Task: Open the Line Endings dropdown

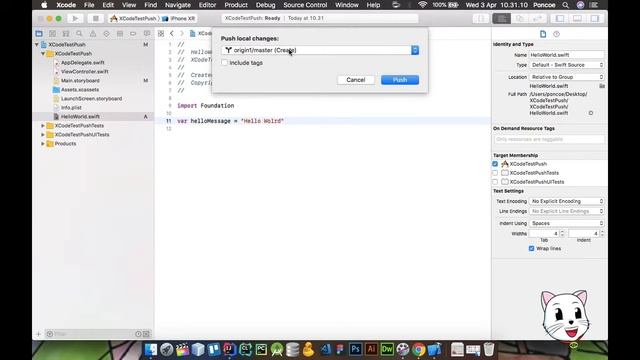Action: click(567, 211)
